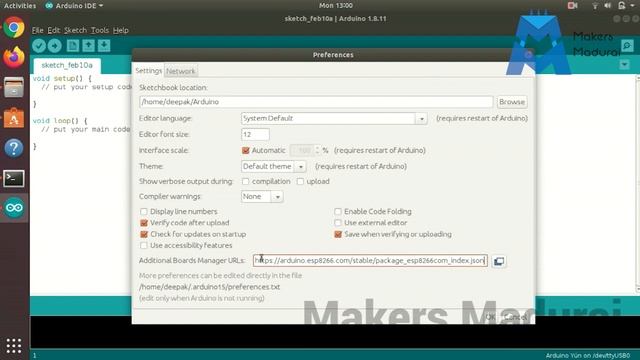The width and height of the screenshot is (640, 360).
Task: Click the screen recording indicator in top bar
Action: 572,5
